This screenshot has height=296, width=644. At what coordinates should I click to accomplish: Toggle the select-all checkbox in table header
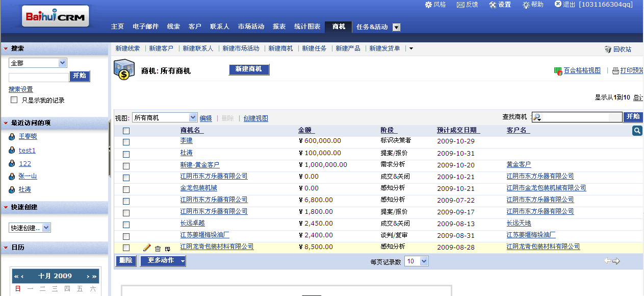tap(126, 131)
